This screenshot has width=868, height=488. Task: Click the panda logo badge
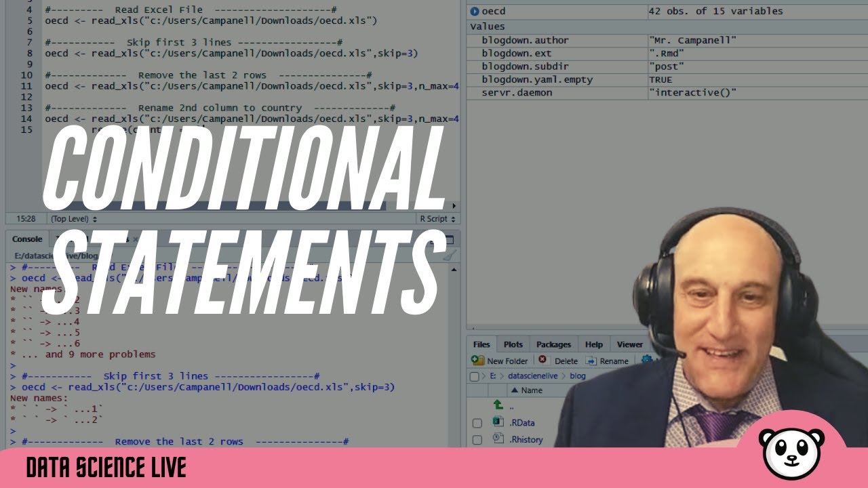[x=791, y=453]
